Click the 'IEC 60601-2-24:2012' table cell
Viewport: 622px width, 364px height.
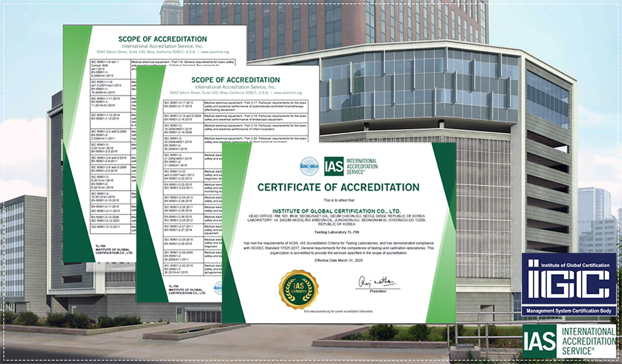[183, 199]
